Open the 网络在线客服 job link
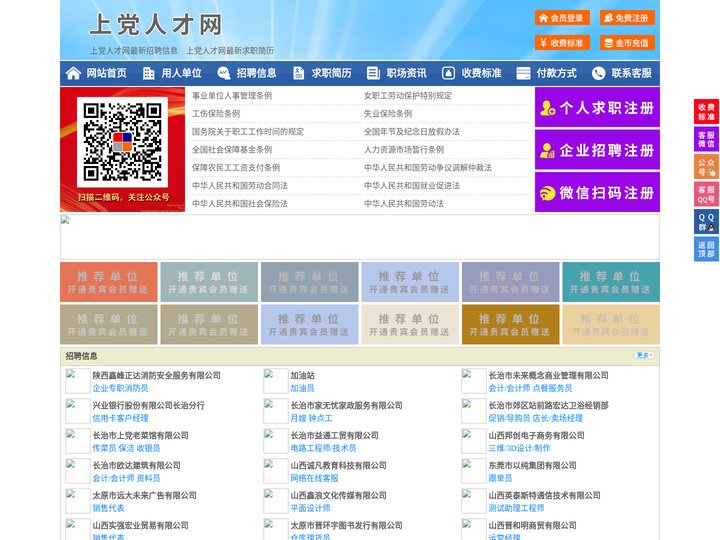The height and width of the screenshot is (540, 720). [x=314, y=478]
